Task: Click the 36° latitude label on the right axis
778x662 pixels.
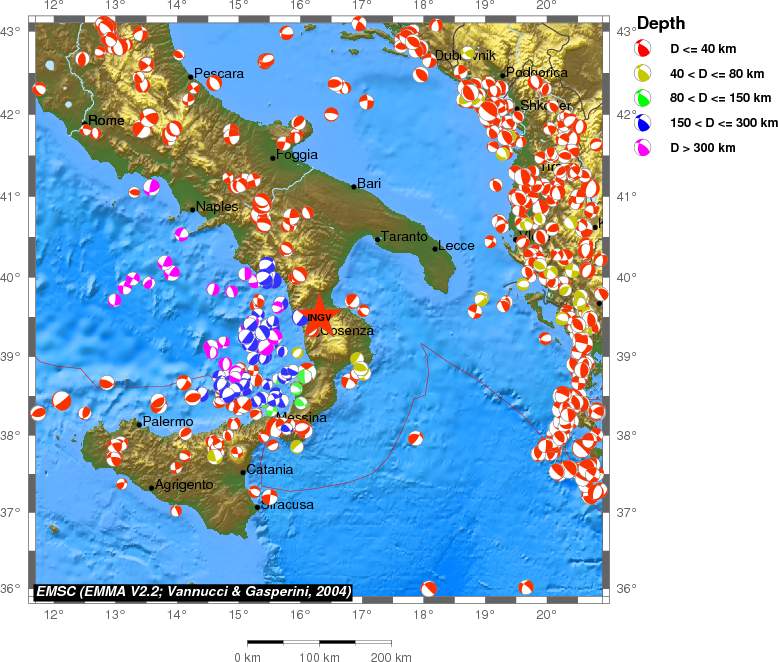Action: point(627,589)
